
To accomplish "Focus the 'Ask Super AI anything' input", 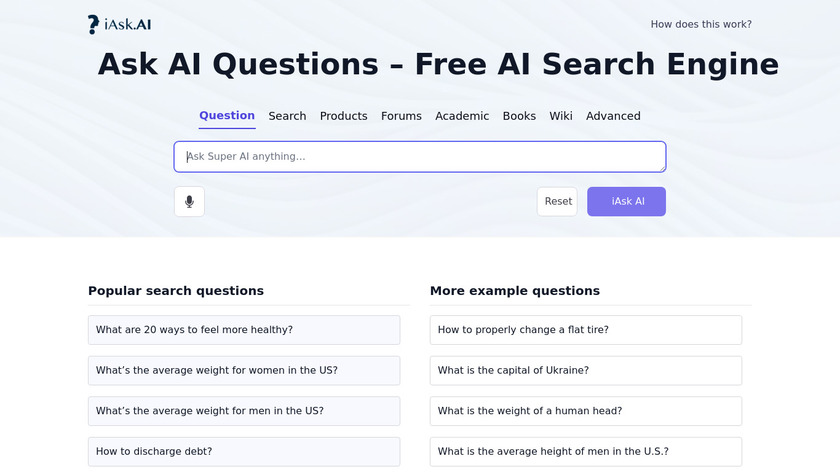I will (420, 157).
